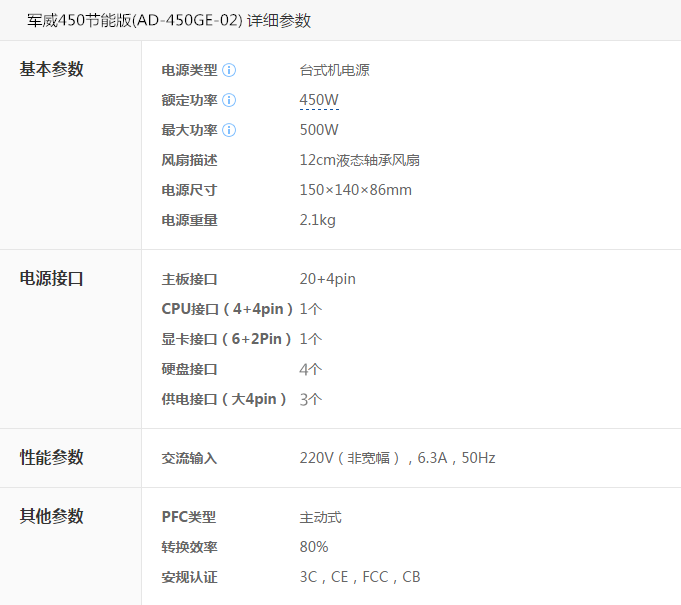Click the 显卡接口（6+2Pin） label
The image size is (681, 605).
[226, 339]
